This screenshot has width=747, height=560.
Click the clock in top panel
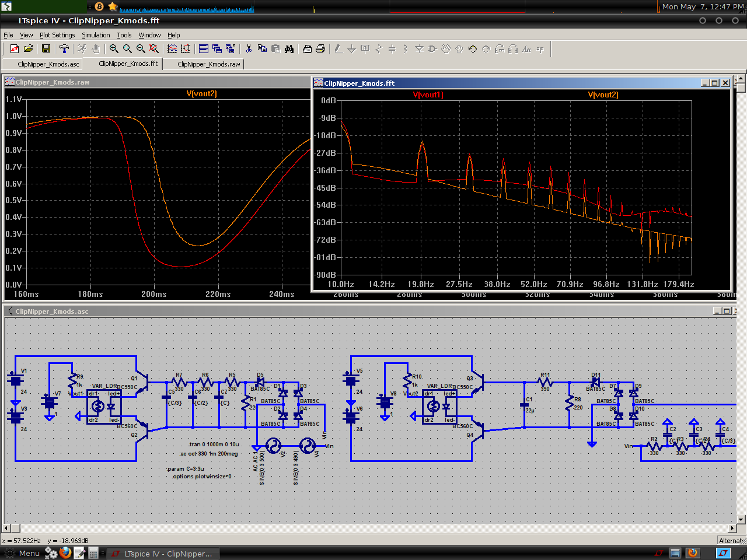(x=703, y=6)
